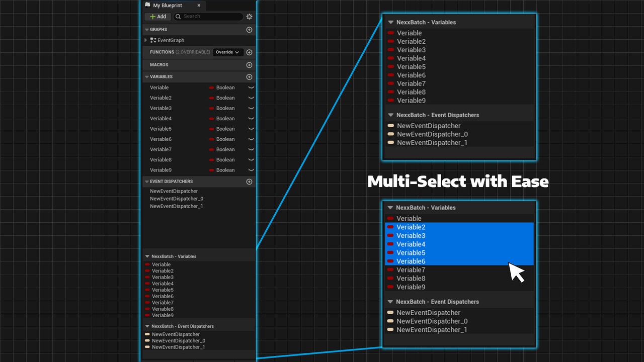Select NewEventDispatcher_1 in EVENT DISPATCHERS section
This screenshot has height=362, width=644.
pyautogui.click(x=176, y=206)
